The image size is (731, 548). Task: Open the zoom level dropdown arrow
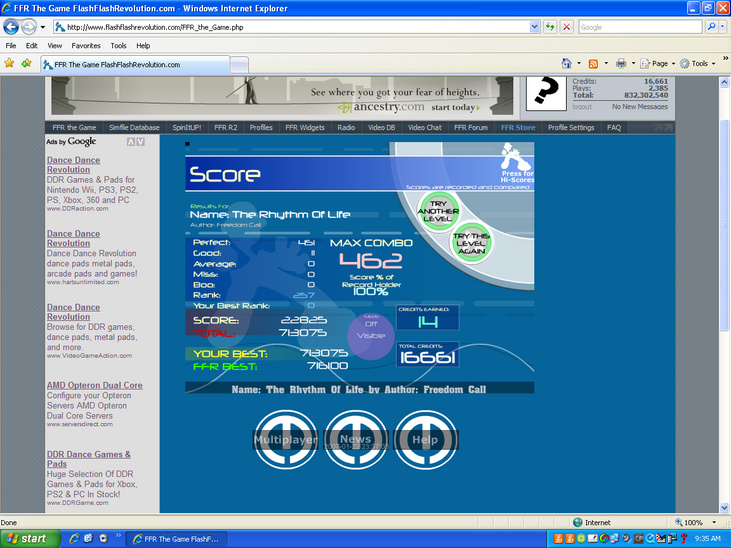click(x=714, y=522)
